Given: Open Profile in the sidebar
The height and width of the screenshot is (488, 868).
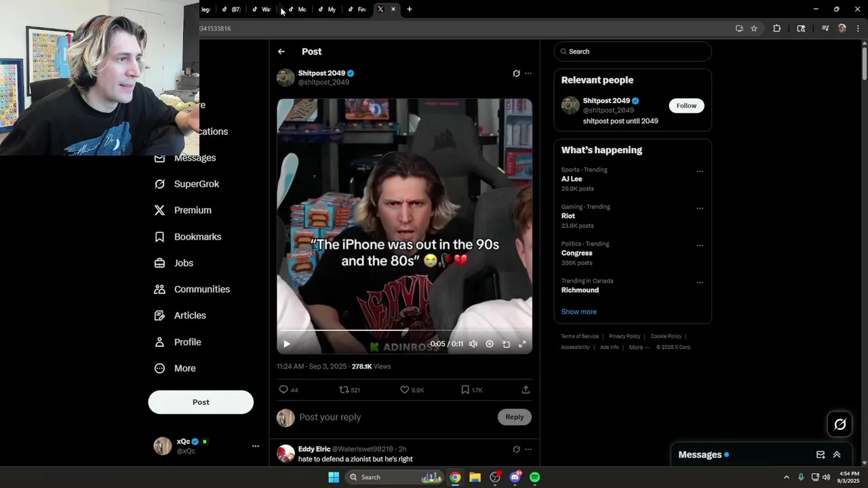Looking at the screenshot, I should pos(178,342).
